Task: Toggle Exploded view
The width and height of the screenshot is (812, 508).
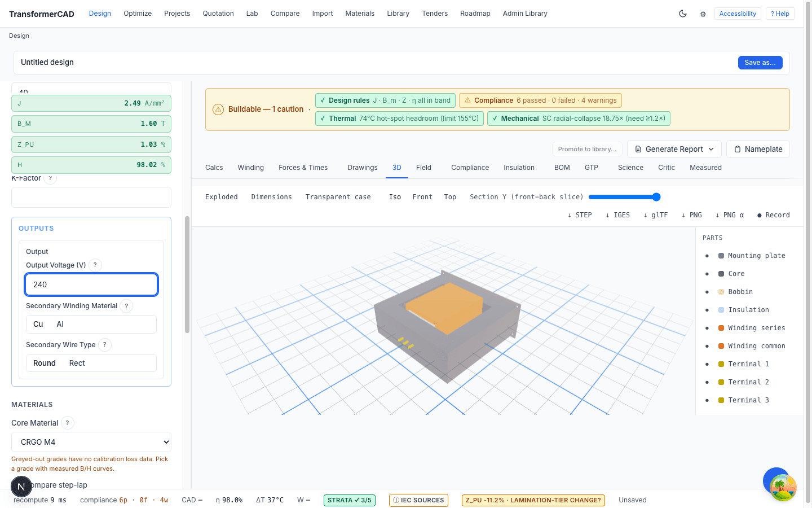Action: (222, 197)
